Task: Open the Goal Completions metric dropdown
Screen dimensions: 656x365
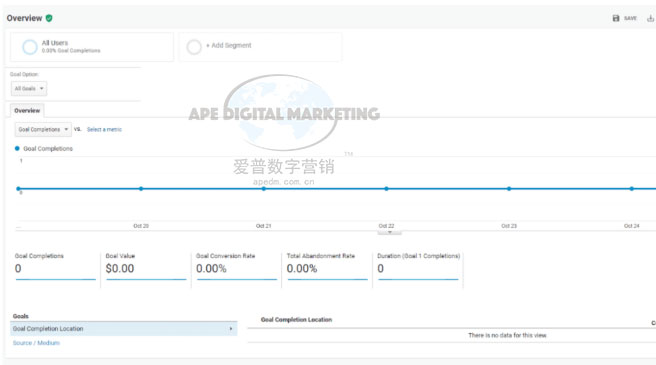Action: 43,129
